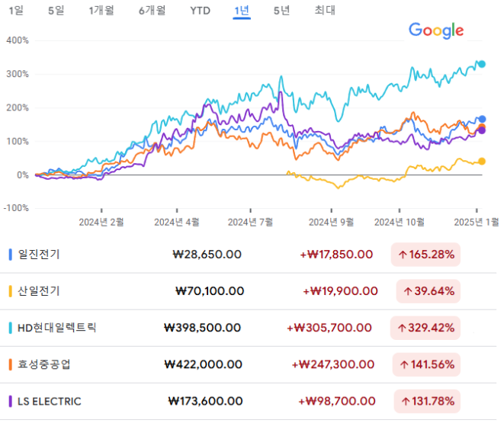Click the ₩28,650.00 price
504x423 pixels.
(207, 255)
